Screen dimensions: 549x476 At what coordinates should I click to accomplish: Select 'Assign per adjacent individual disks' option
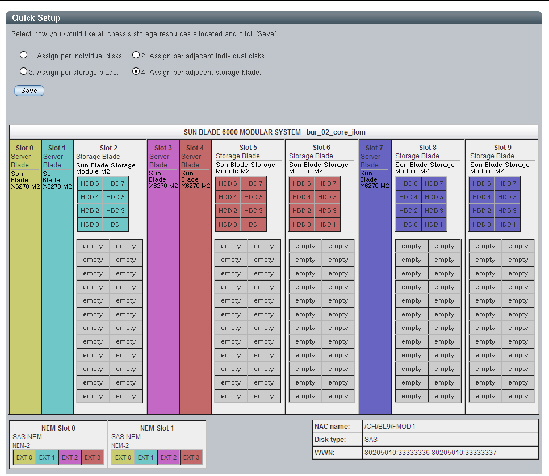click(136, 55)
